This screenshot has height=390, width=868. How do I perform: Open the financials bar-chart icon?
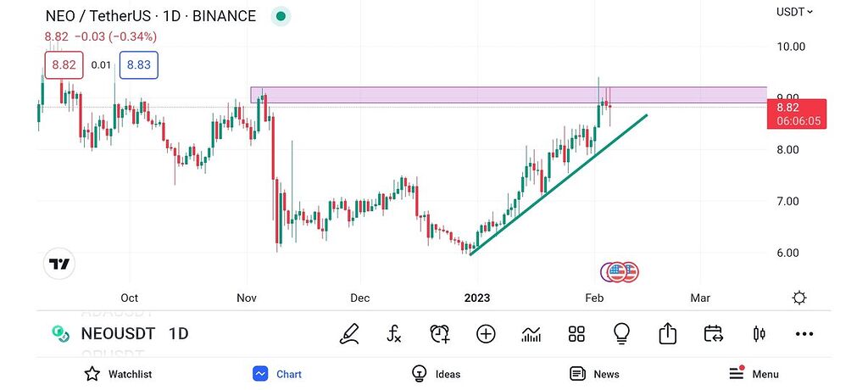531,334
